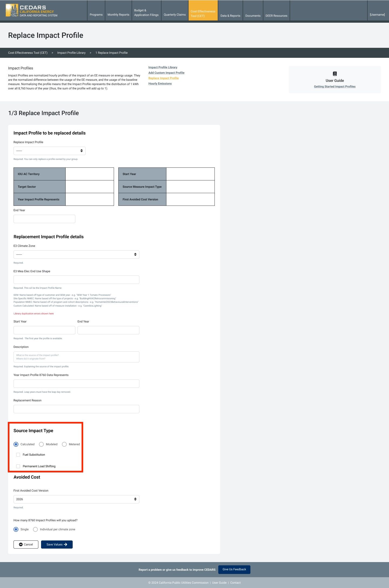The image size is (389, 588).
Task: Click the Cancel button minus-circle icon
Action: (x=21, y=545)
